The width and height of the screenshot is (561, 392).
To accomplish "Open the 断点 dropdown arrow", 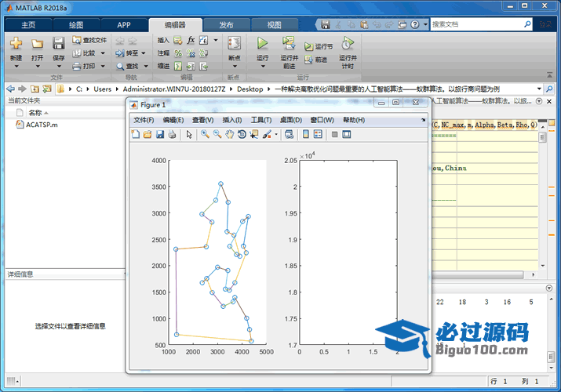I will [x=235, y=67].
